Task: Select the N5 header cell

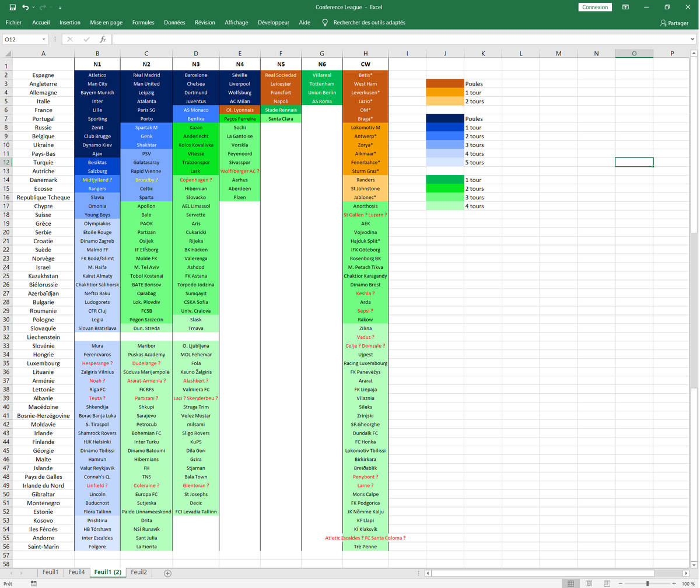Action: tap(281, 64)
